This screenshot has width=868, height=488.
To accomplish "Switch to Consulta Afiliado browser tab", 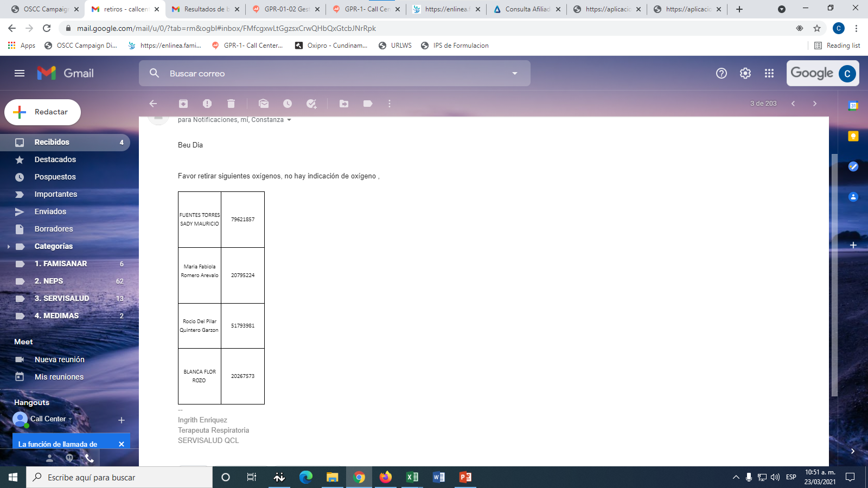I will pyautogui.click(x=527, y=9).
